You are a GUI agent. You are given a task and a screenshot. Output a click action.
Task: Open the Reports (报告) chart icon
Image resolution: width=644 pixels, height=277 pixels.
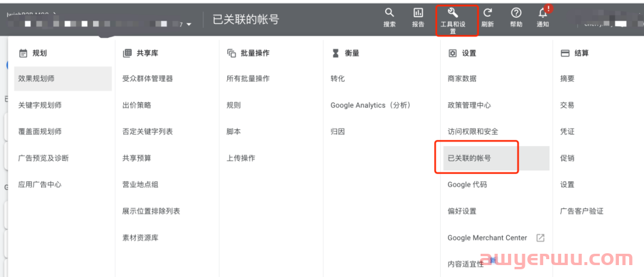[x=418, y=13]
